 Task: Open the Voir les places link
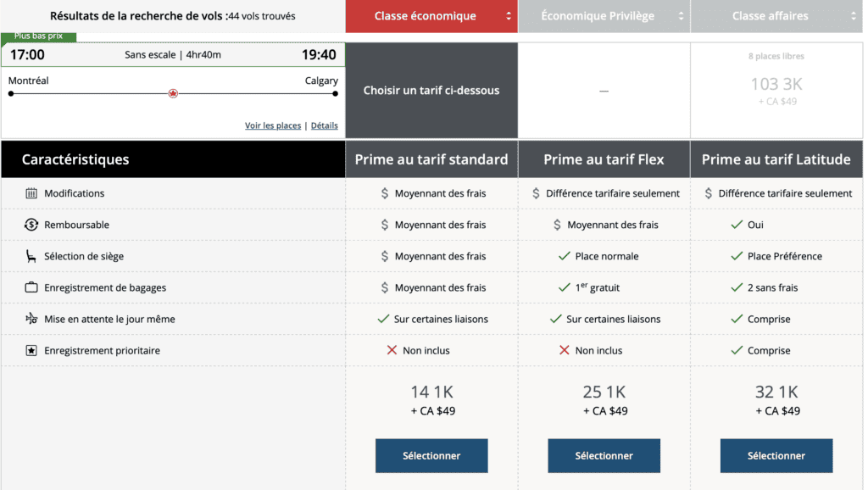[x=273, y=125]
